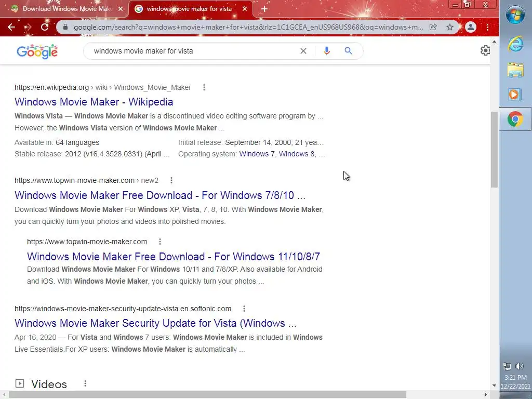Open options for the softonic result
Screen dimensions: 532x399
(x=244, y=309)
